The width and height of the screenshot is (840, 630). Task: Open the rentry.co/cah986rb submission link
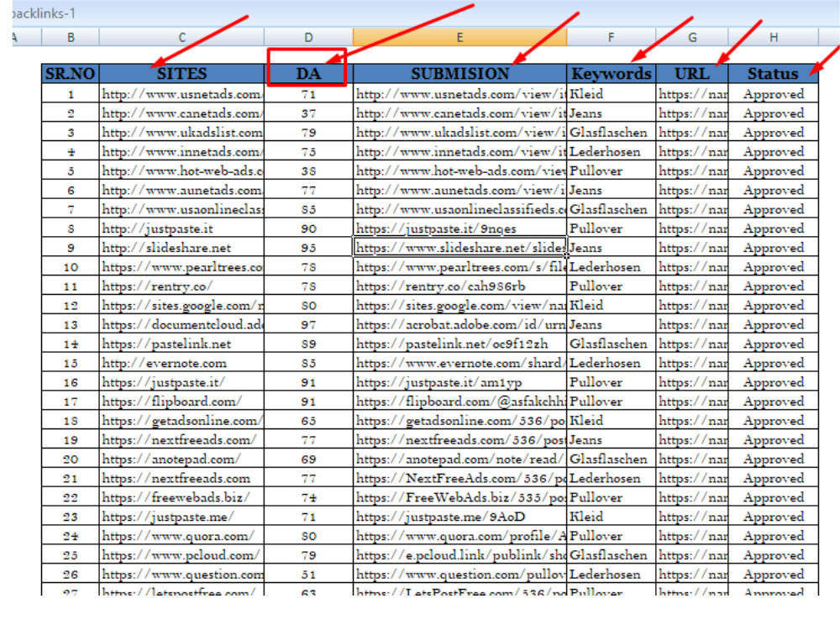click(x=459, y=286)
